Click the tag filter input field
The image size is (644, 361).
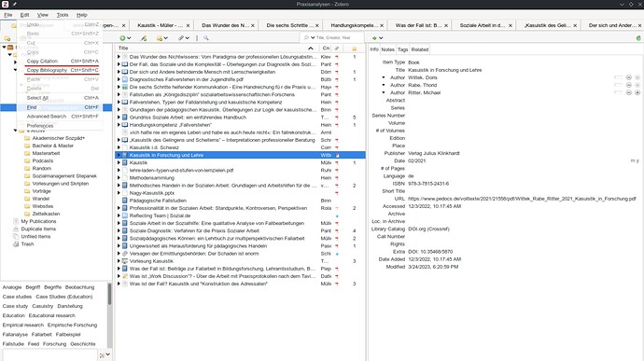click(x=49, y=355)
